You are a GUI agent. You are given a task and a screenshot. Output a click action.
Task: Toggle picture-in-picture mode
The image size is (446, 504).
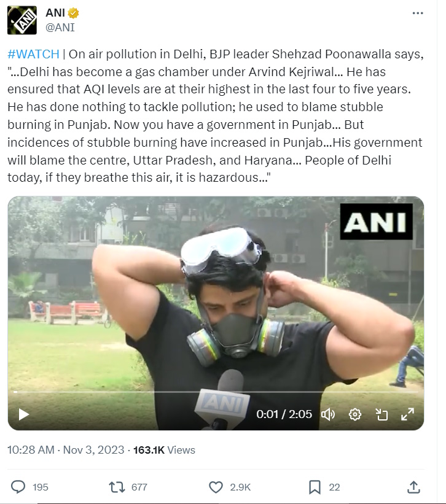[x=381, y=414]
